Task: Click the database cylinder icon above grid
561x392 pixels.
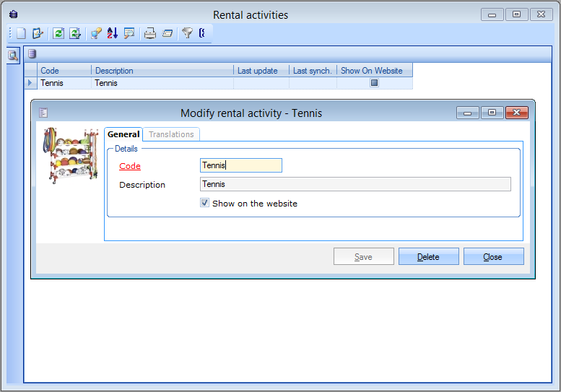Action: point(32,53)
